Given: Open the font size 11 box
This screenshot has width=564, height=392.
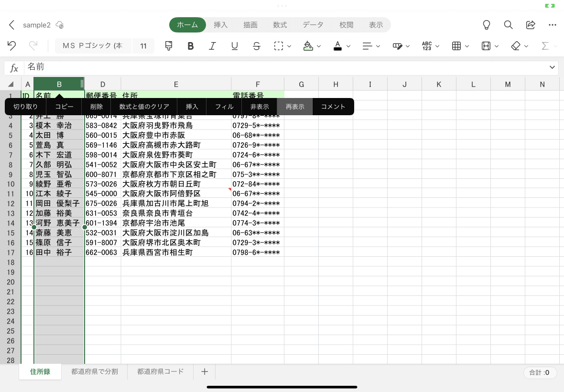Looking at the screenshot, I should (x=143, y=46).
